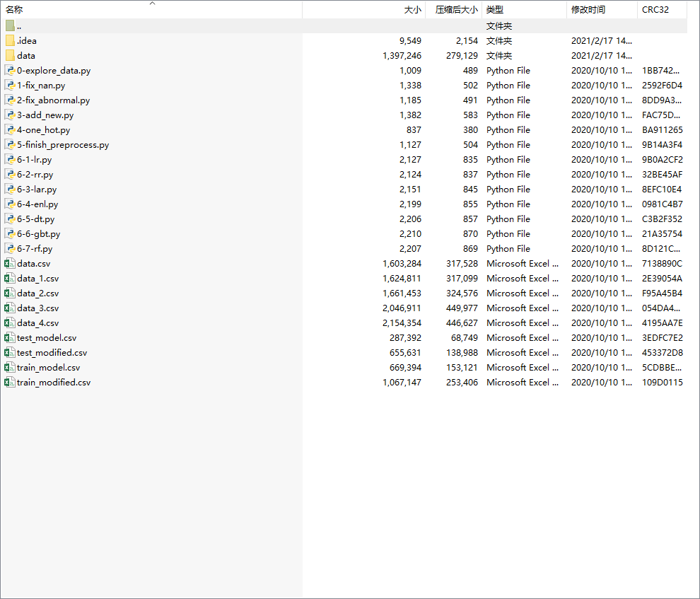Click the Python File type of 6-7-rf.py

coord(508,249)
